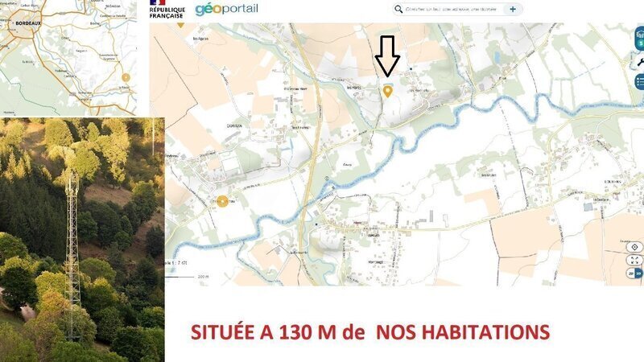Open the list legend icon at right edge
Image resolution: width=644 pixels, height=362 pixels.
tap(639, 81)
